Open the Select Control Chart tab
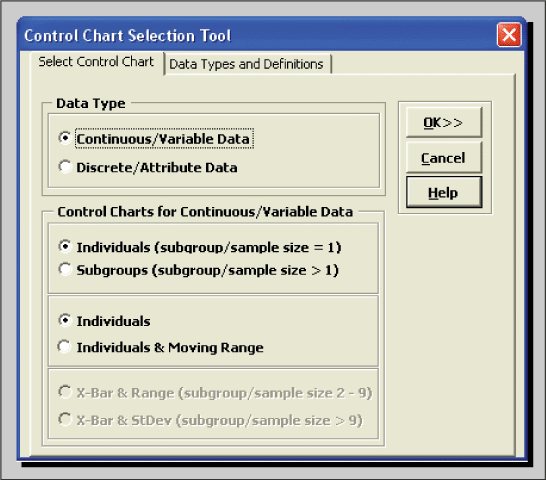The image size is (546, 480). pyautogui.click(x=97, y=62)
